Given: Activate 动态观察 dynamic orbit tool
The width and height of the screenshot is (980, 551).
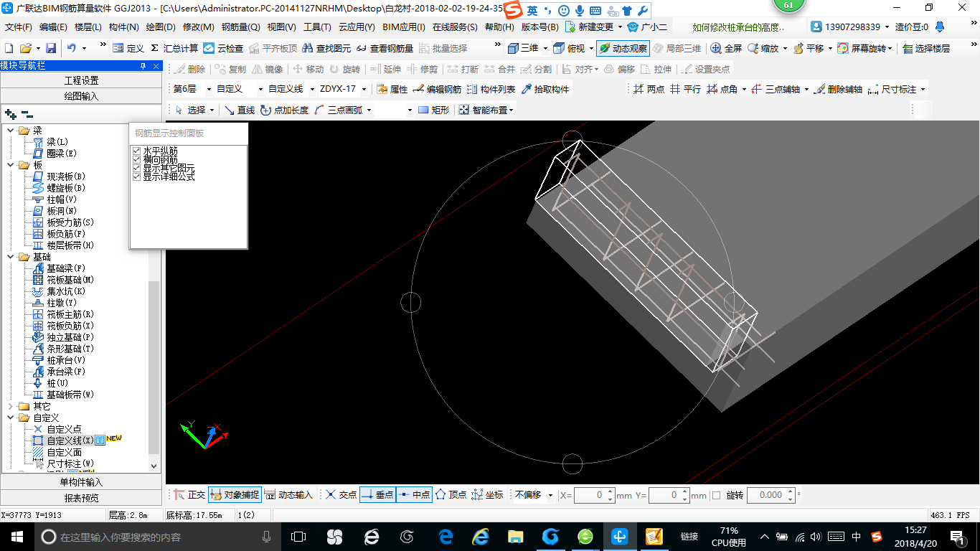Looking at the screenshot, I should pos(623,48).
